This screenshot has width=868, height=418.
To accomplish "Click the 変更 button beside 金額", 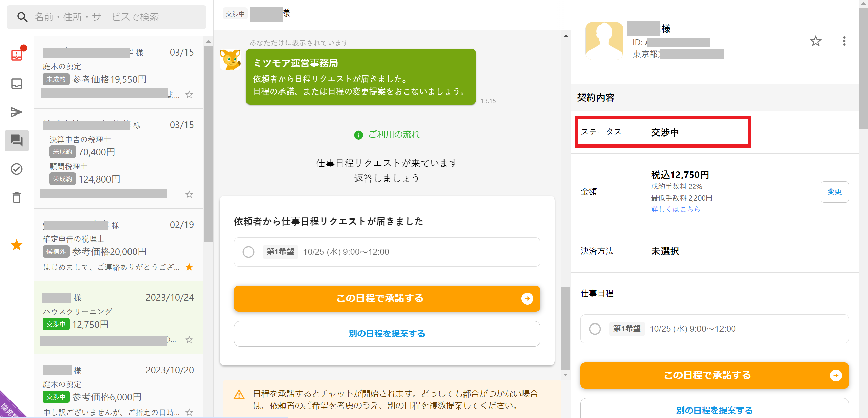I will (x=834, y=192).
